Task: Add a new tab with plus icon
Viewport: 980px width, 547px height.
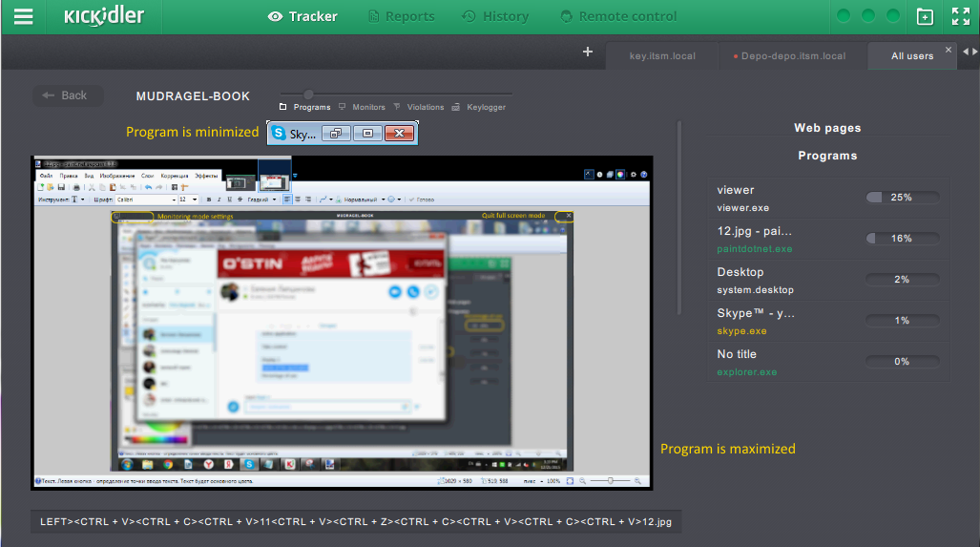Action: click(x=588, y=53)
